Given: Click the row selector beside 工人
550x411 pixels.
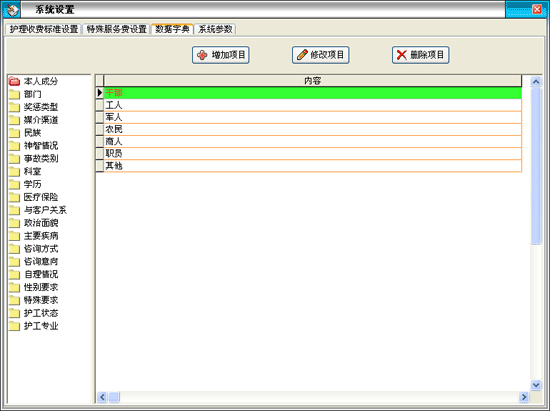Looking at the screenshot, I should click(100, 105).
